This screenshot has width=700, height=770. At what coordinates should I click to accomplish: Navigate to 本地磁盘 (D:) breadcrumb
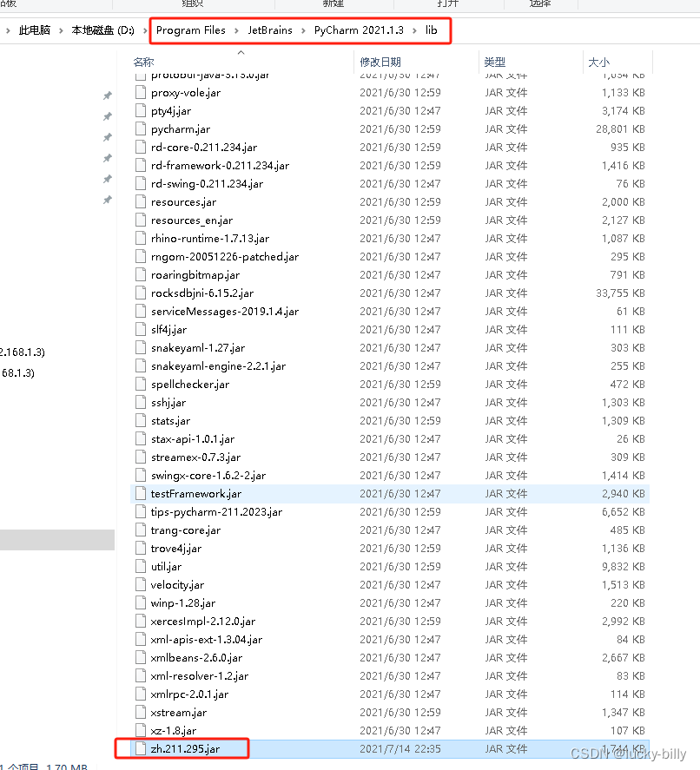click(x=102, y=30)
